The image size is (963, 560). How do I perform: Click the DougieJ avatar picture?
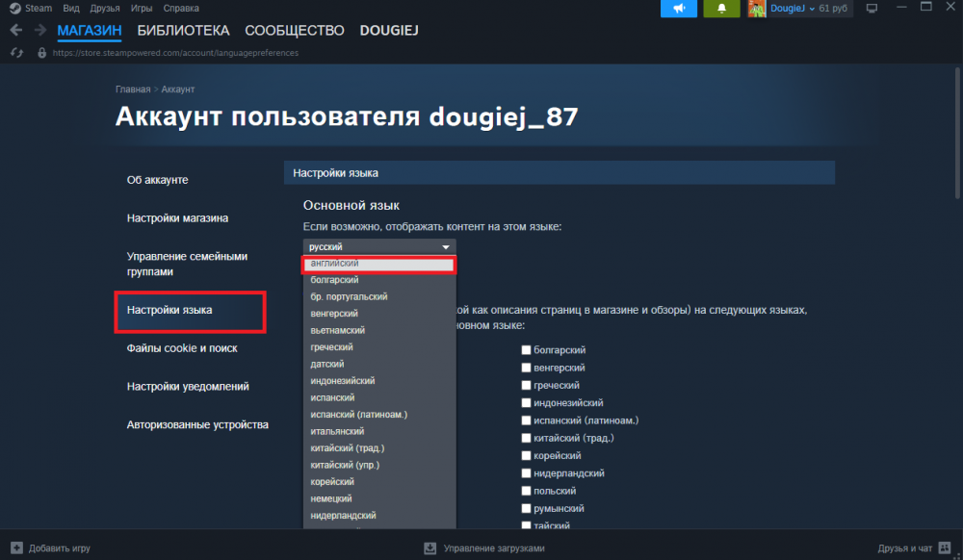pyautogui.click(x=757, y=9)
